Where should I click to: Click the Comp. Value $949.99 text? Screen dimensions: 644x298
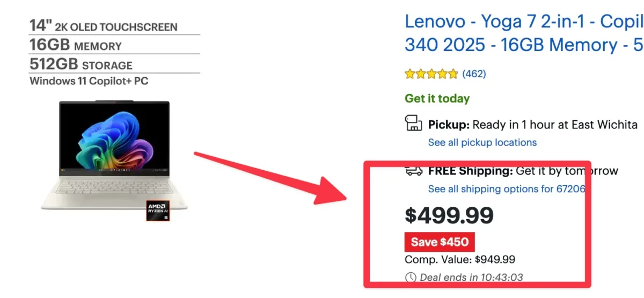460,260
